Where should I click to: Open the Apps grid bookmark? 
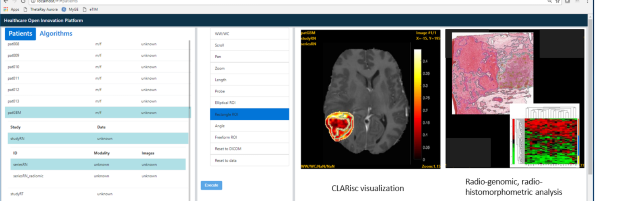(11, 9)
